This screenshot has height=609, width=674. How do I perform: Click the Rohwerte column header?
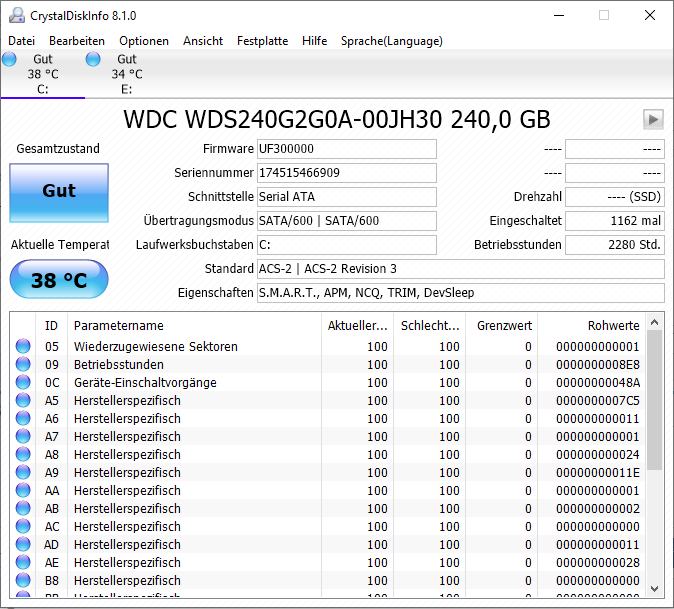pos(591,326)
